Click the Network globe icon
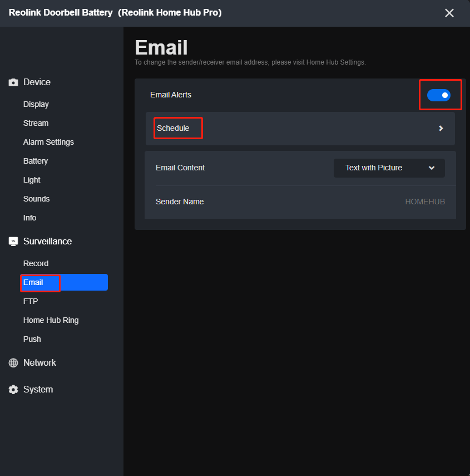This screenshot has height=476, width=470. pyautogui.click(x=13, y=363)
